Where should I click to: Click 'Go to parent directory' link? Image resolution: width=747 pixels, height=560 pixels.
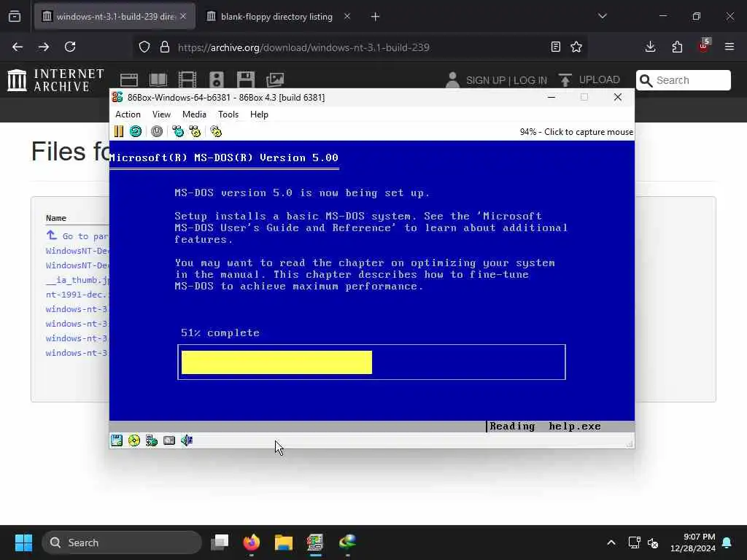(77, 236)
